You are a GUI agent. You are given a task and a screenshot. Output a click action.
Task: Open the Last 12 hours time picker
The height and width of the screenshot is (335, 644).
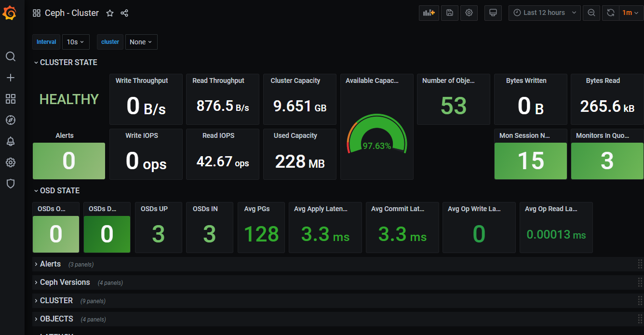[544, 13]
